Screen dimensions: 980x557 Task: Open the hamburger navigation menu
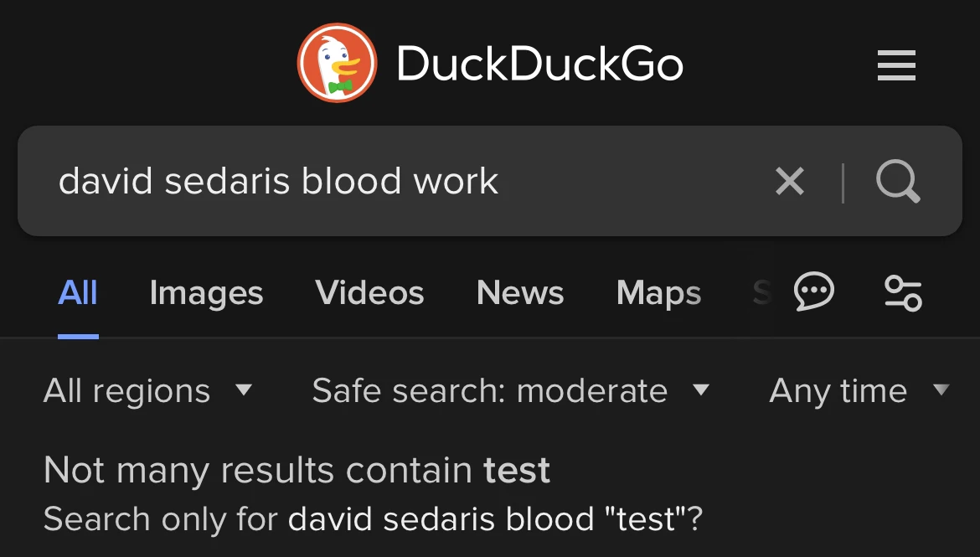click(895, 65)
